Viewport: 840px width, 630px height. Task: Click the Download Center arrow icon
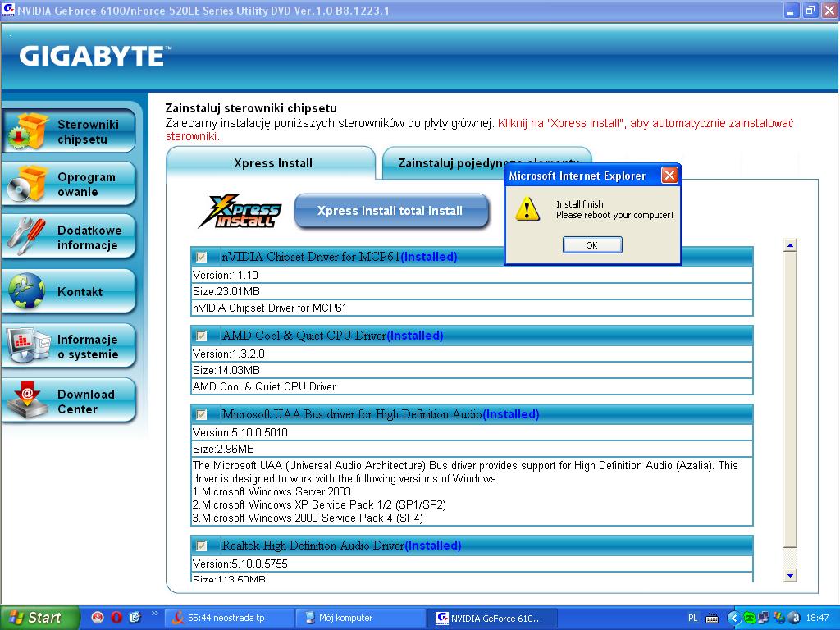[x=28, y=400]
